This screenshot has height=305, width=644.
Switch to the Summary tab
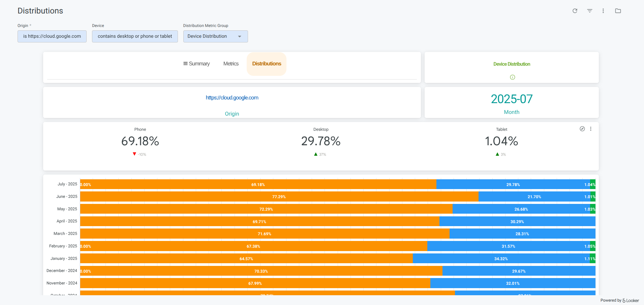click(x=196, y=64)
